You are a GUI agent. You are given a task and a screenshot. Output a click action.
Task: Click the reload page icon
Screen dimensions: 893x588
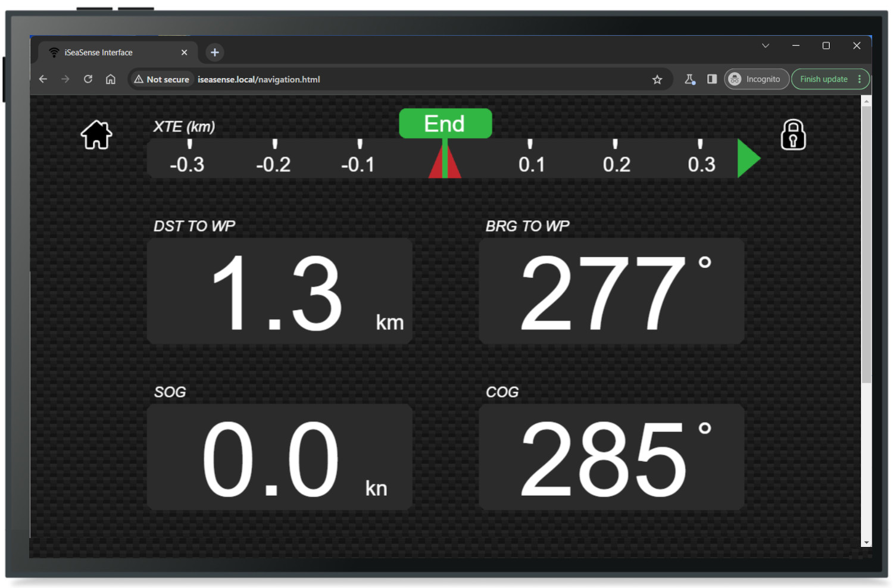tap(88, 79)
